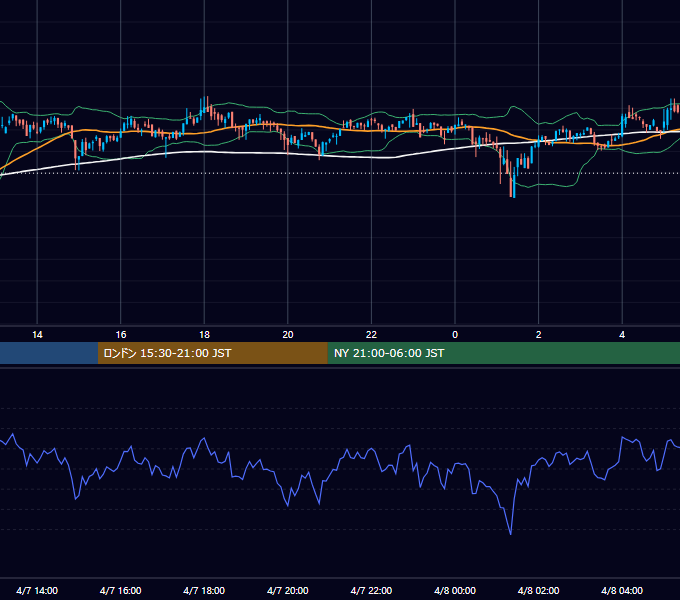This screenshot has width=680, height=600.
Task: Click the 16 hour label on price chart axis
Action: [121, 335]
